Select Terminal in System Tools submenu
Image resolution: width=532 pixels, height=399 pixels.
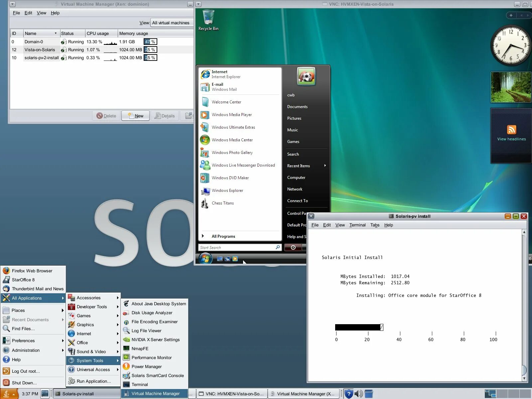coord(155,384)
